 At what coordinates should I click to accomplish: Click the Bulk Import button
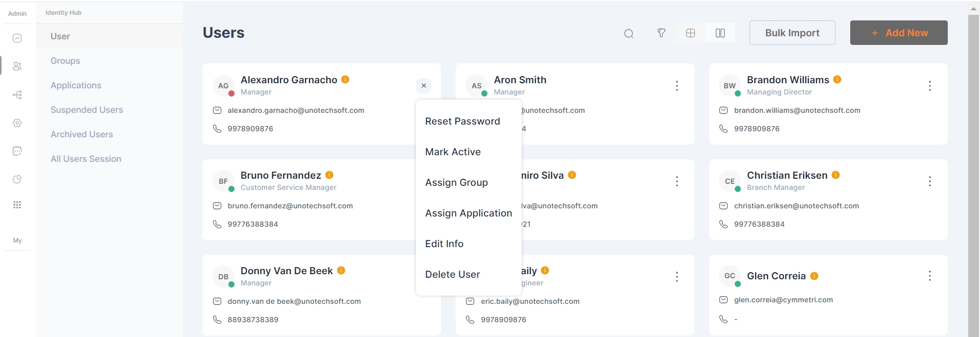click(x=792, y=33)
